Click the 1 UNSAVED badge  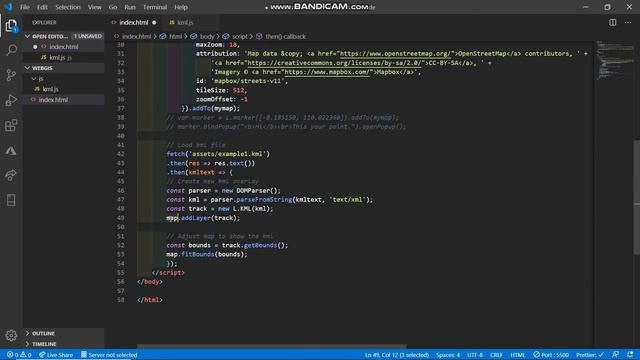click(x=88, y=36)
